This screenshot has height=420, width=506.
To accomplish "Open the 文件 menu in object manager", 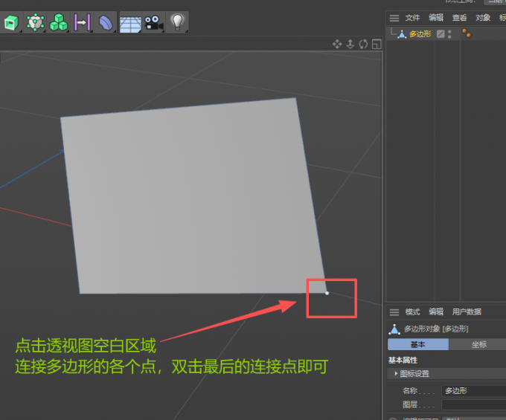I will (x=412, y=18).
